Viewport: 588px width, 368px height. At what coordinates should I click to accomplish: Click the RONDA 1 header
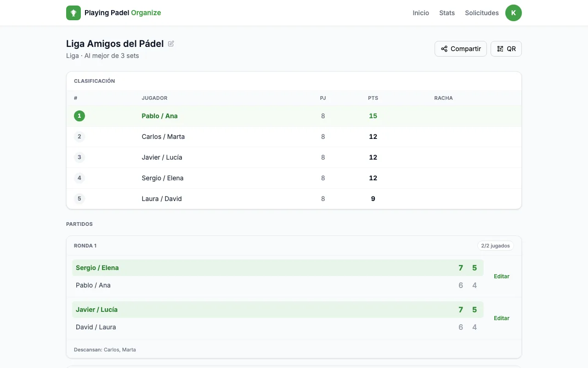tap(85, 246)
